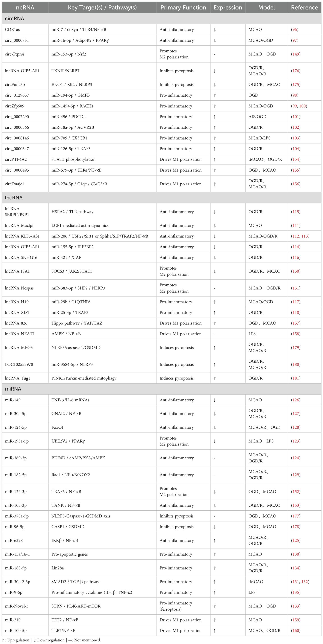Select the Expression column header
323x644 pixels.
click(x=228, y=8)
